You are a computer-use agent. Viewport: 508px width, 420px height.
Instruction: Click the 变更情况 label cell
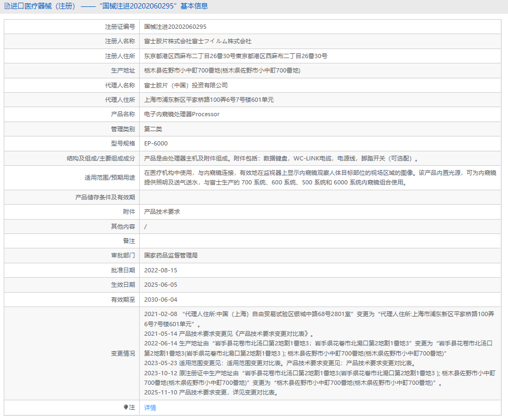[71, 353]
